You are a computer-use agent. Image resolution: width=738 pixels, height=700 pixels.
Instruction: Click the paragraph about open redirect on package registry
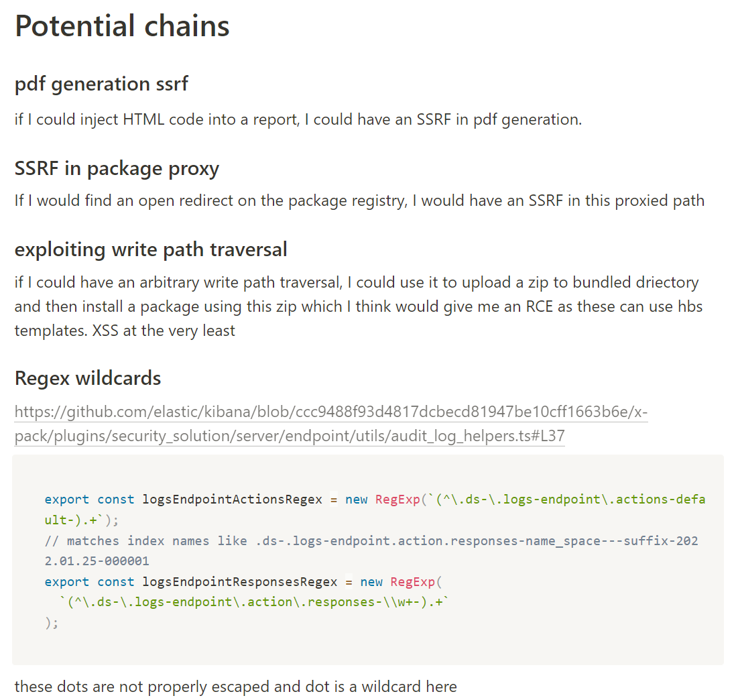[359, 200]
